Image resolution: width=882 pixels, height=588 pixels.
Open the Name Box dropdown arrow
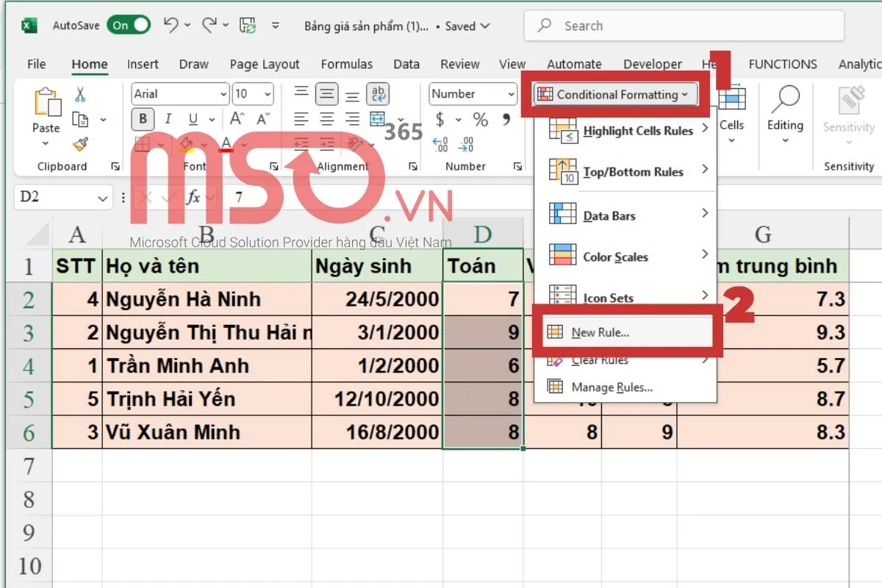102,198
